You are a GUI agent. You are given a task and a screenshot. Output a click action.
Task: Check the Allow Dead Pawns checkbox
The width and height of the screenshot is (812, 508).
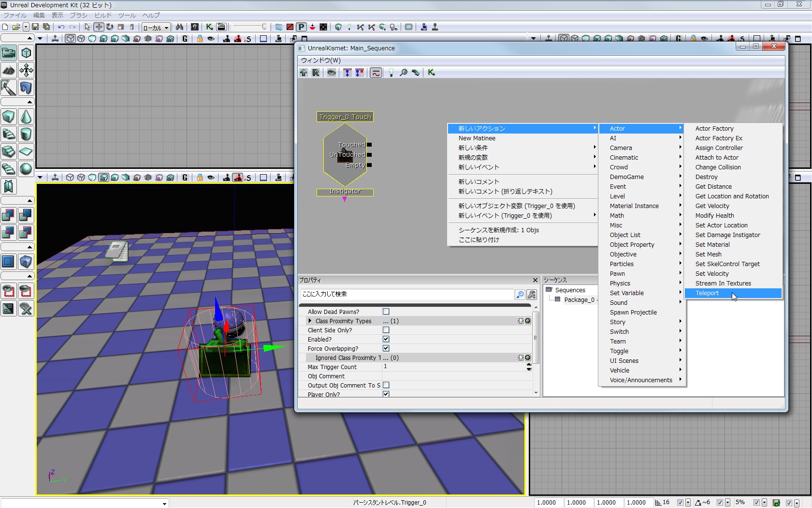[386, 312]
